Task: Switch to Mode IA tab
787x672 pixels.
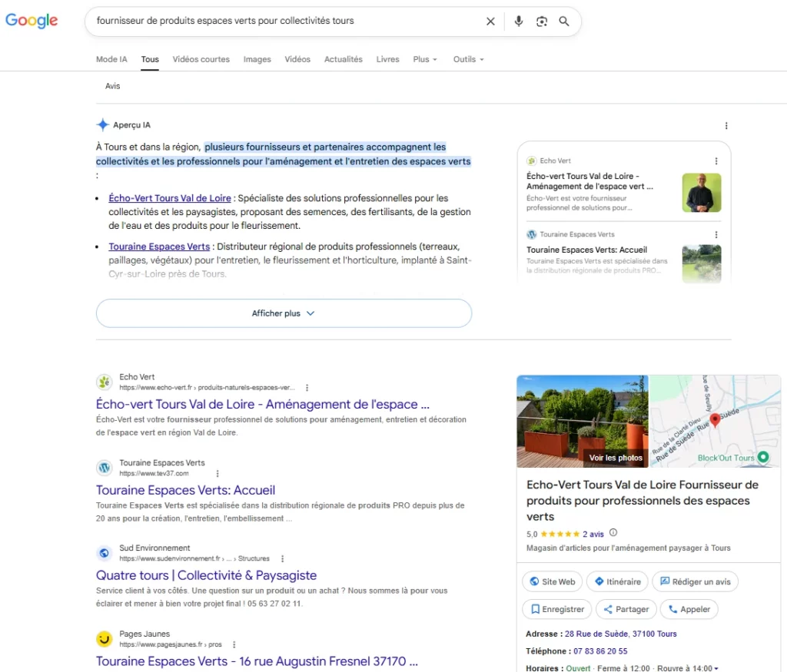Action: tap(111, 59)
